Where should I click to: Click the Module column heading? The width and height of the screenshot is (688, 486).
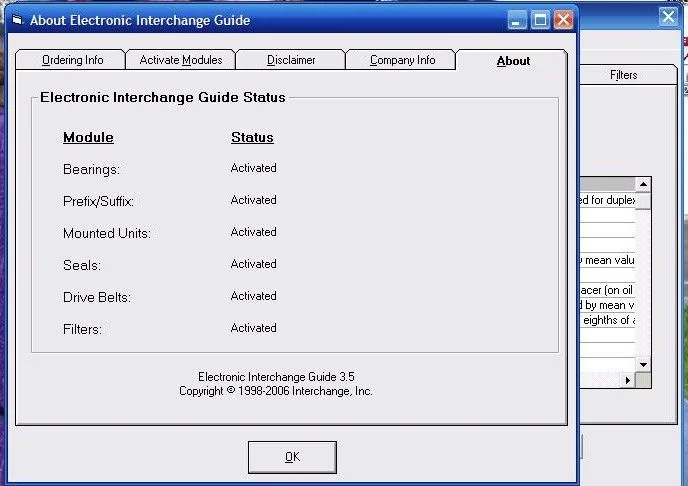coord(88,137)
